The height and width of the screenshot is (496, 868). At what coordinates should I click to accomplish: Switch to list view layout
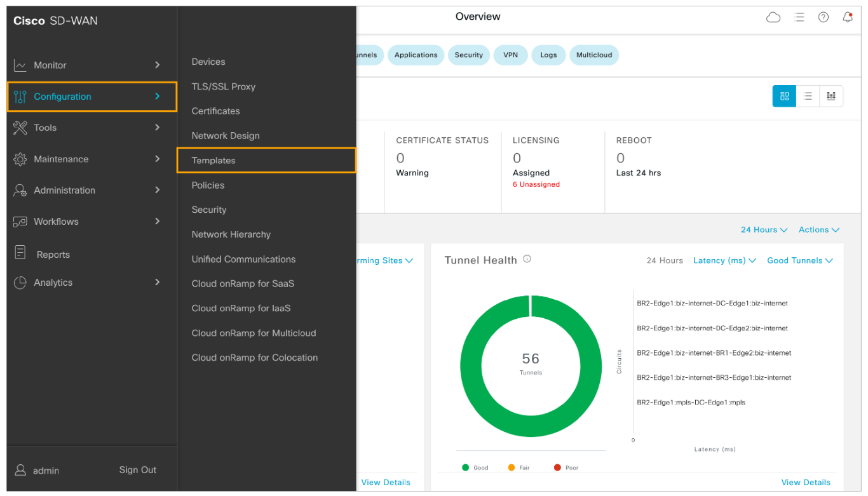pos(808,96)
